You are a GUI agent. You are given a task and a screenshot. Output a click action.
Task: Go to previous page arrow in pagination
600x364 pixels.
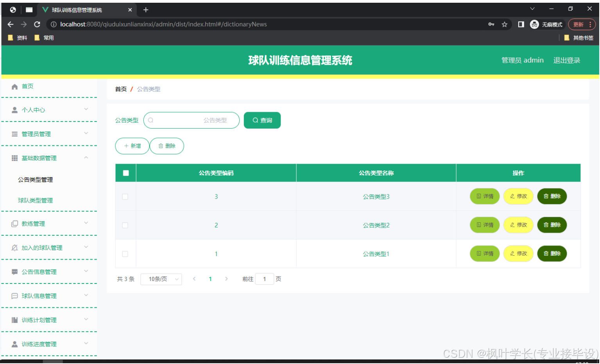coord(194,279)
